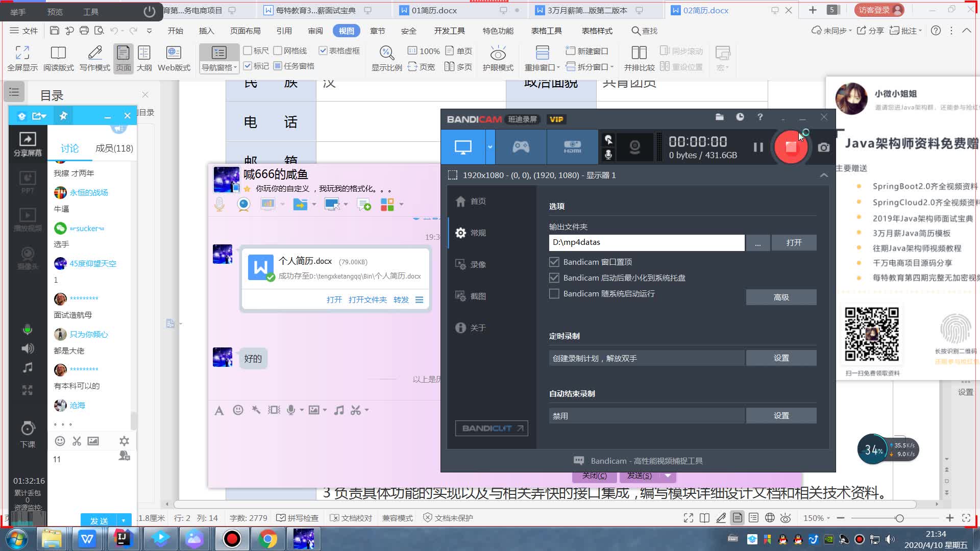
Task: Switch to the 录像 settings tab
Action: [x=477, y=265]
